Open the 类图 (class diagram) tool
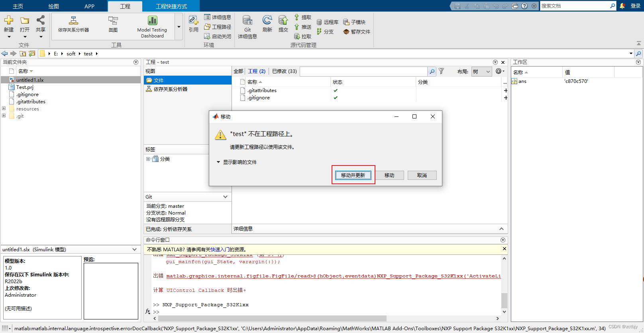644x333 pixels. 113,25
